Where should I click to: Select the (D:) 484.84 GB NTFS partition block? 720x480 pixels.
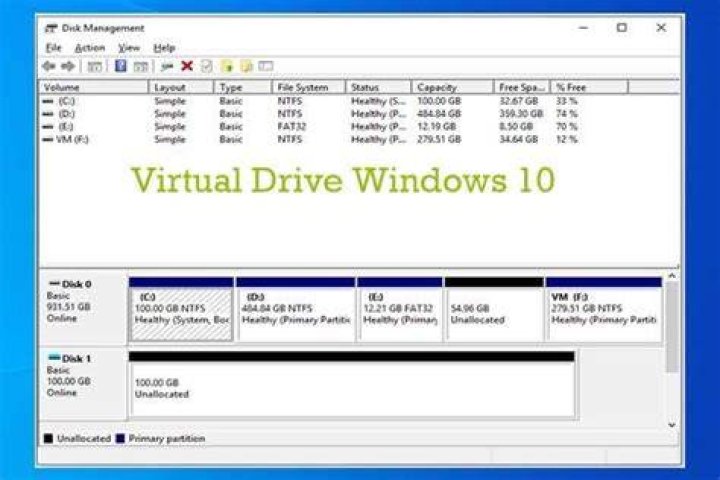pyautogui.click(x=296, y=310)
